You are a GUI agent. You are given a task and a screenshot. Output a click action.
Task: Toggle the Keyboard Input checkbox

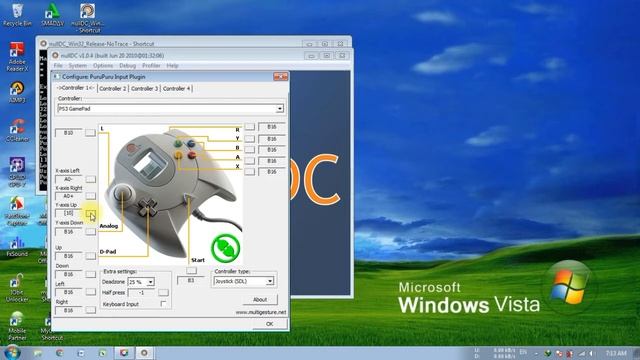coord(163,304)
